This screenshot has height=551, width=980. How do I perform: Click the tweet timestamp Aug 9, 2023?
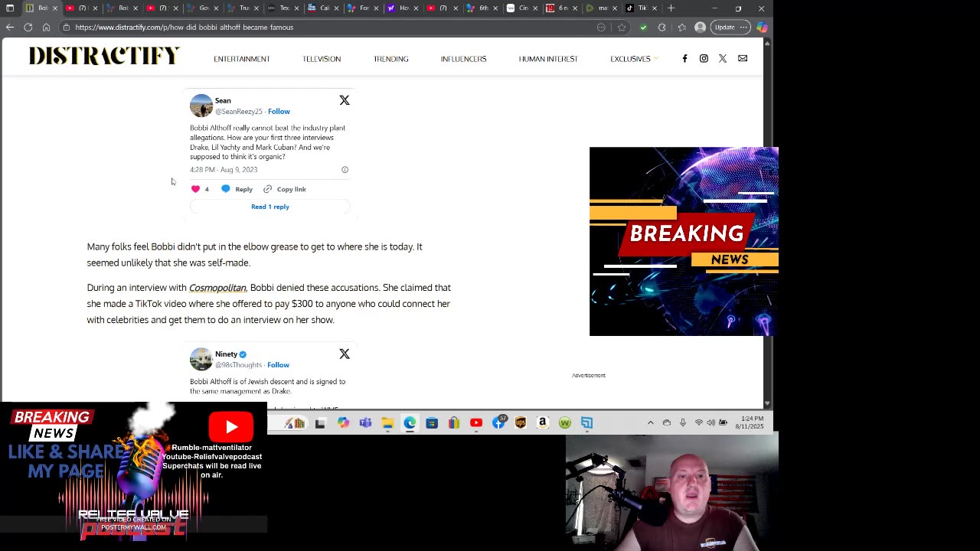pos(224,170)
